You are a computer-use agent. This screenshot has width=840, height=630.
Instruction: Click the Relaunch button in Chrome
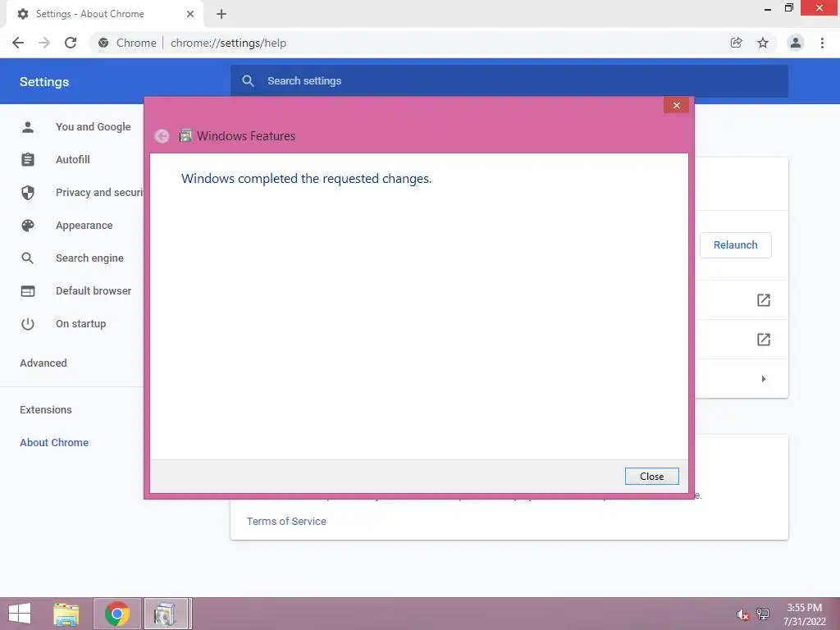[735, 245]
